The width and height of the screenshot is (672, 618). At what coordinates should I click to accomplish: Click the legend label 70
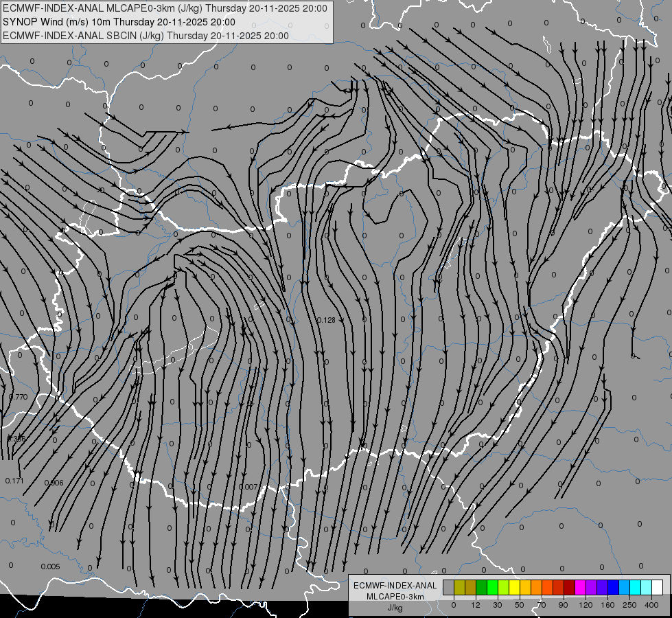542,605
